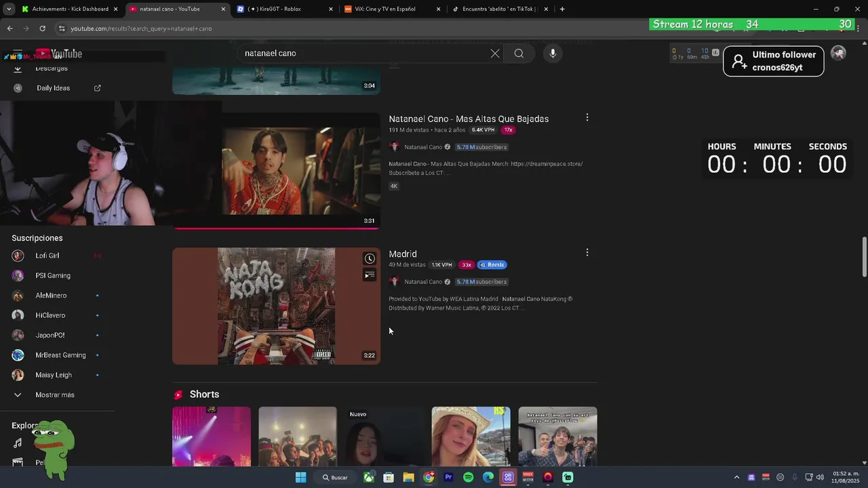This screenshot has width=868, height=488.
Task: Switch to the Achievements - Kick Dashboard tab
Action: [x=71, y=9]
